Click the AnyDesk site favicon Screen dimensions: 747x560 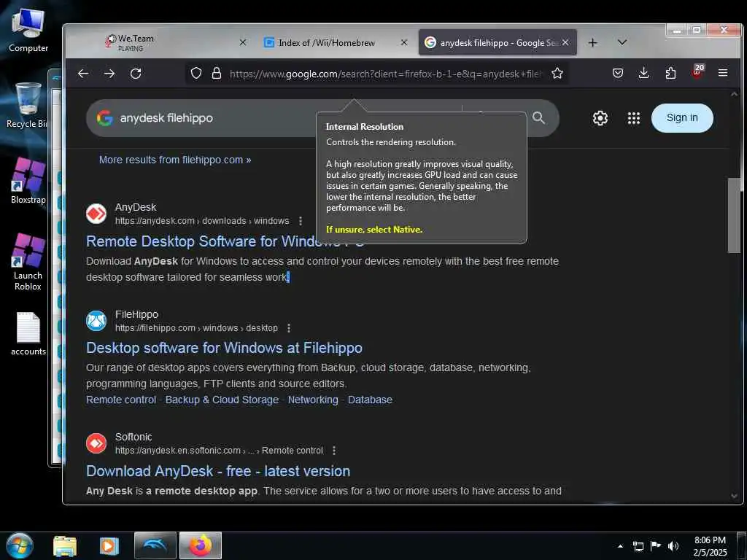(96, 214)
